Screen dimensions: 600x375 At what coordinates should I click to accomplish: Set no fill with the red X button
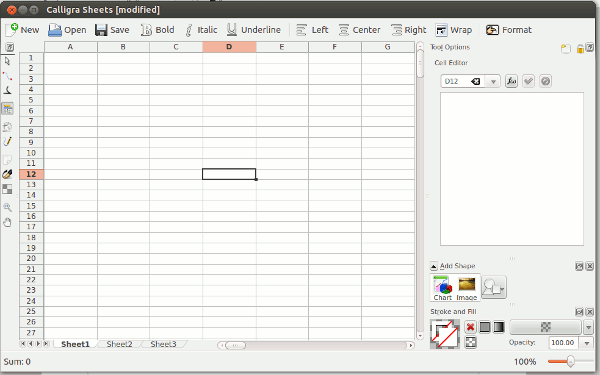(x=471, y=327)
